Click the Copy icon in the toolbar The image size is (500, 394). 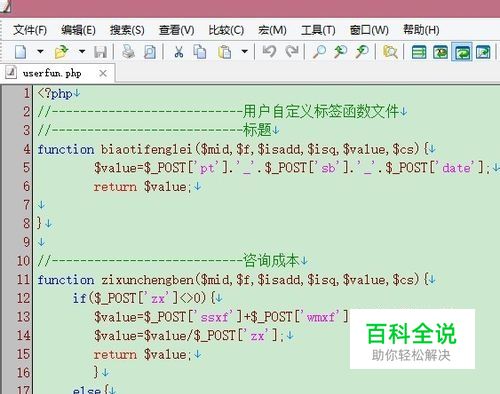[200, 52]
